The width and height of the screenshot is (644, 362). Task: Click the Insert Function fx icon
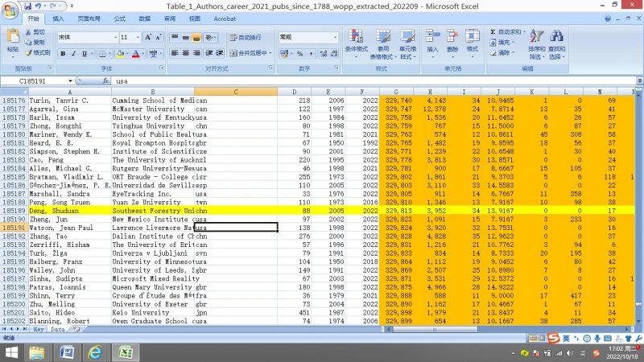107,81
